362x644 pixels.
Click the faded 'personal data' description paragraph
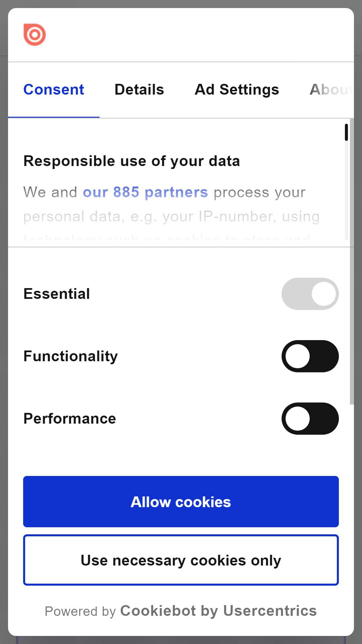[x=171, y=216]
